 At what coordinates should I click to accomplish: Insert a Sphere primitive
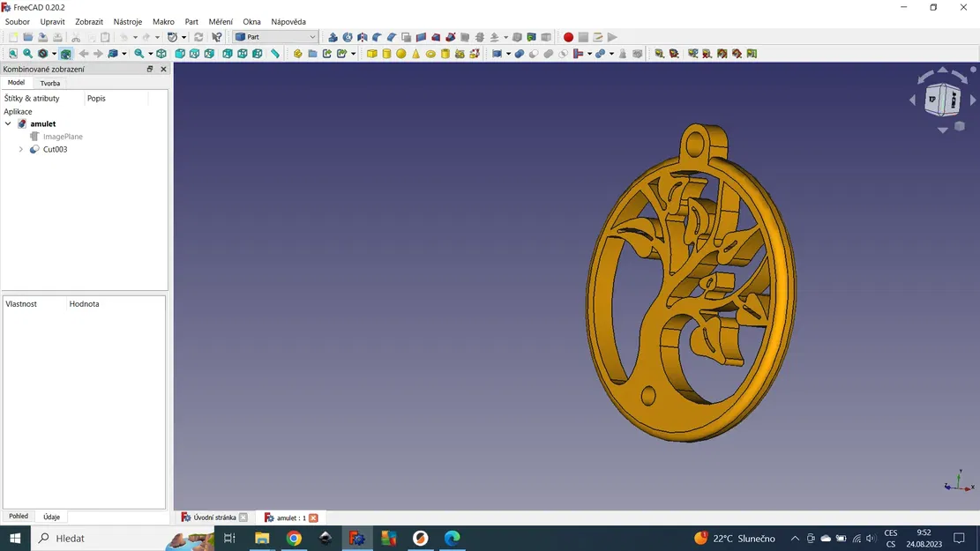coord(401,54)
